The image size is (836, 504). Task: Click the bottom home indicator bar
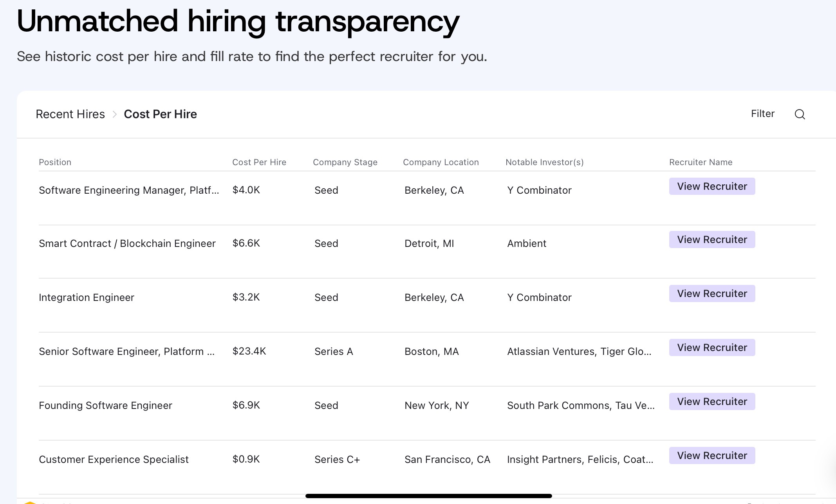tap(428, 496)
